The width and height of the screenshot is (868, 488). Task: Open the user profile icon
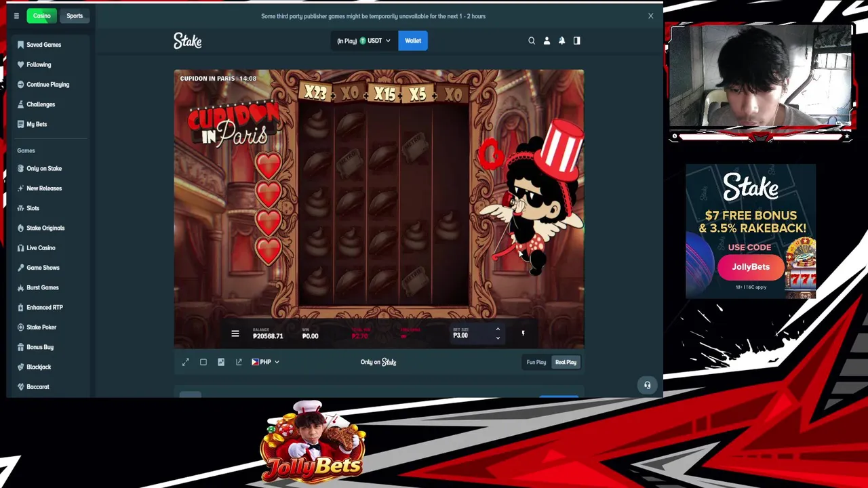coord(547,41)
